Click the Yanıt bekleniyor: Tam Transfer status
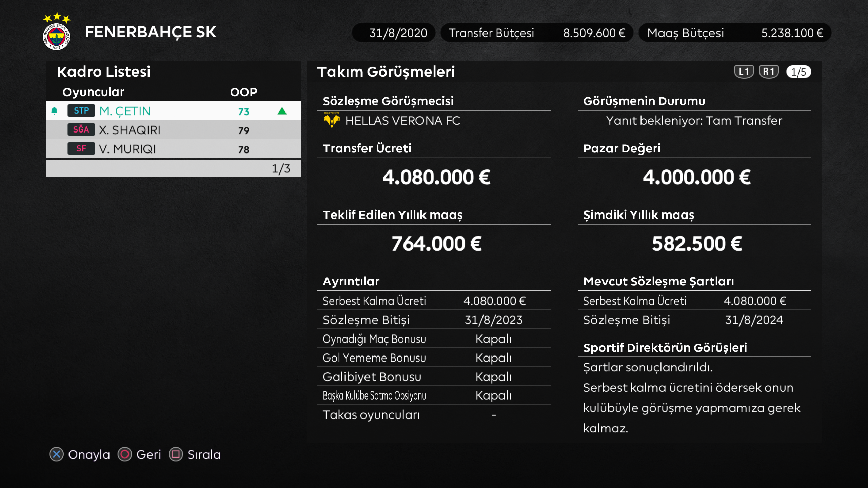The height and width of the screenshot is (488, 868). pyautogui.click(x=694, y=121)
